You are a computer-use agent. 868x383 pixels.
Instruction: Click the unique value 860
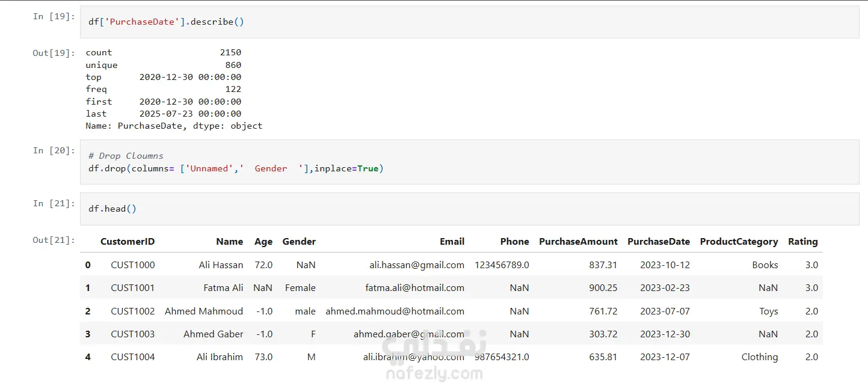(x=233, y=65)
